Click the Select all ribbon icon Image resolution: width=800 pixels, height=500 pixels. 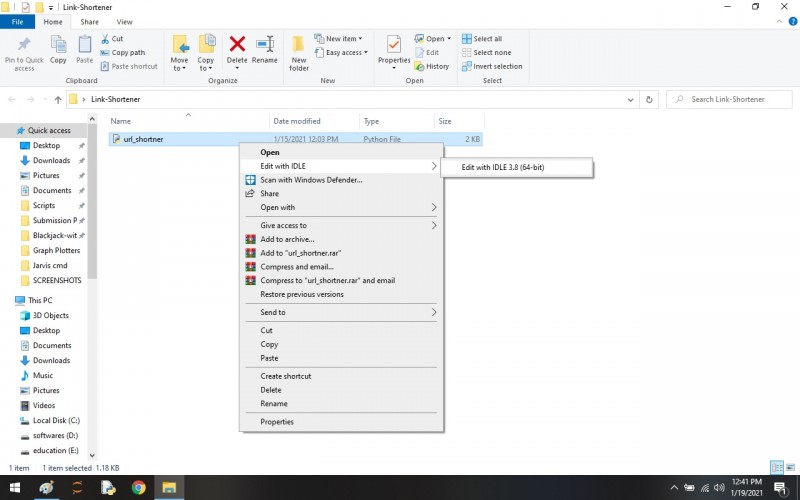(466, 39)
